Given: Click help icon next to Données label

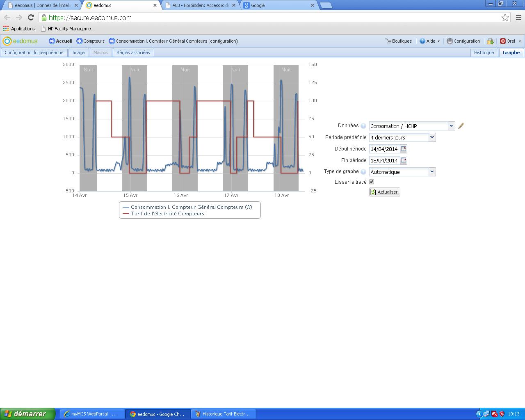Looking at the screenshot, I should coord(363,126).
